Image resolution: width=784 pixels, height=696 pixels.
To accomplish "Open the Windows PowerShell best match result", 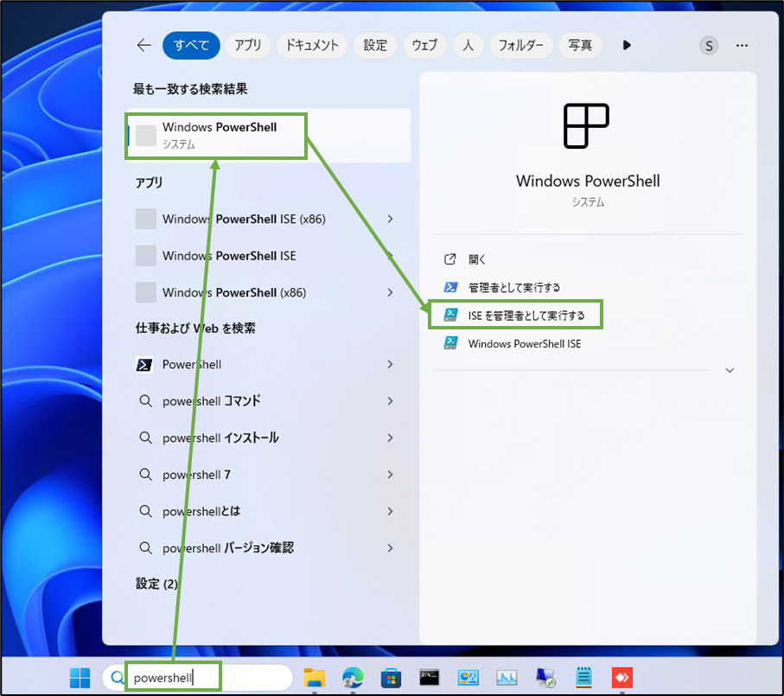I will tap(269, 136).
